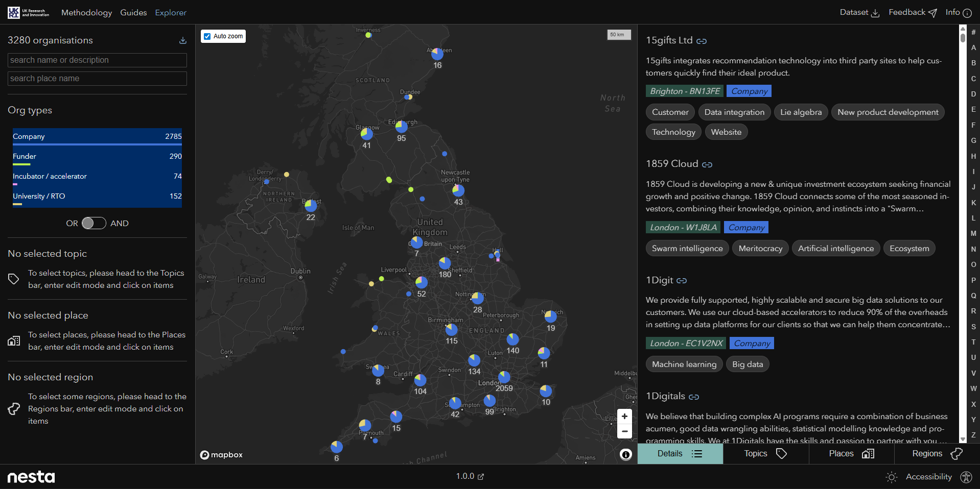Click the New product development tag

click(888, 112)
